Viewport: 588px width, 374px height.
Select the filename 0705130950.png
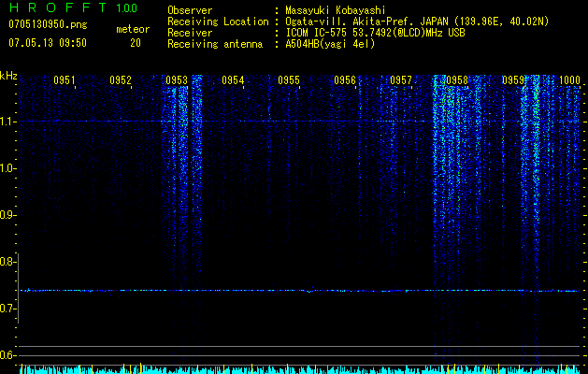point(48,24)
